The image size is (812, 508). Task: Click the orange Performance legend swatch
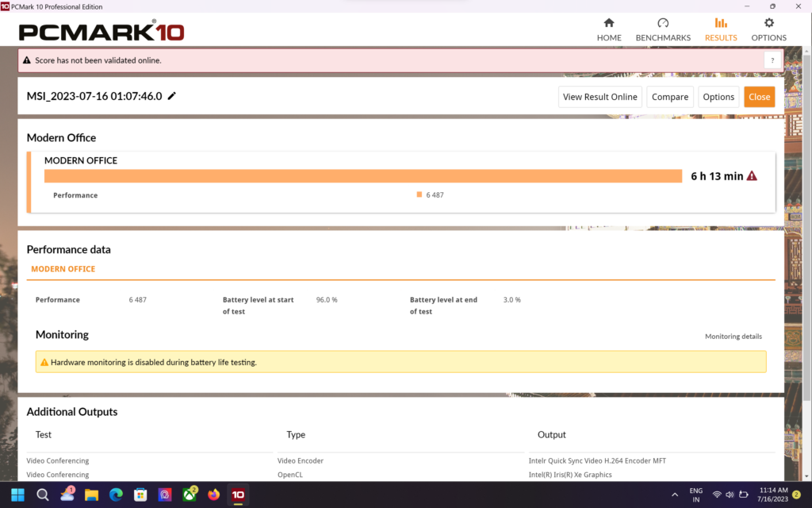point(419,194)
